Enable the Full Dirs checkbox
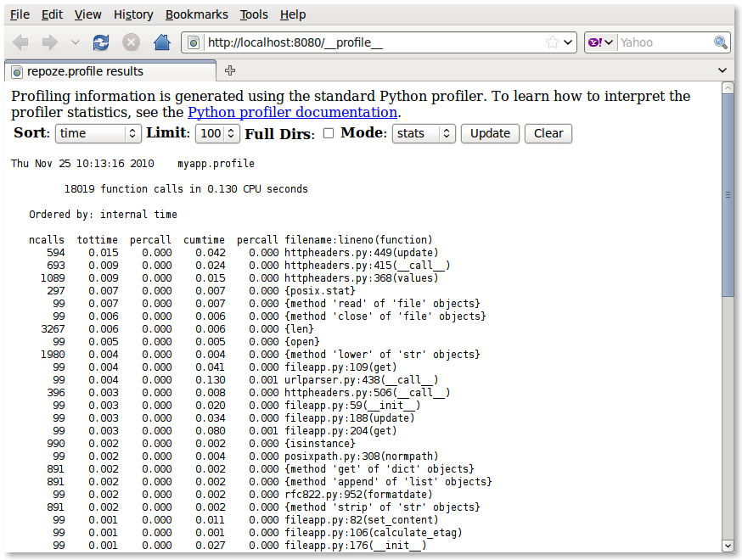 coord(329,133)
